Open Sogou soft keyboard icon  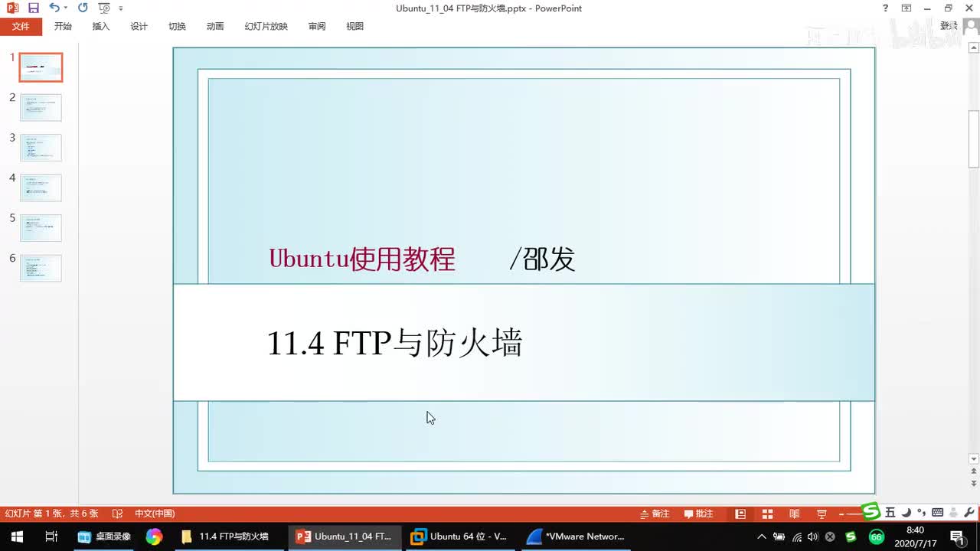pyautogui.click(x=937, y=513)
